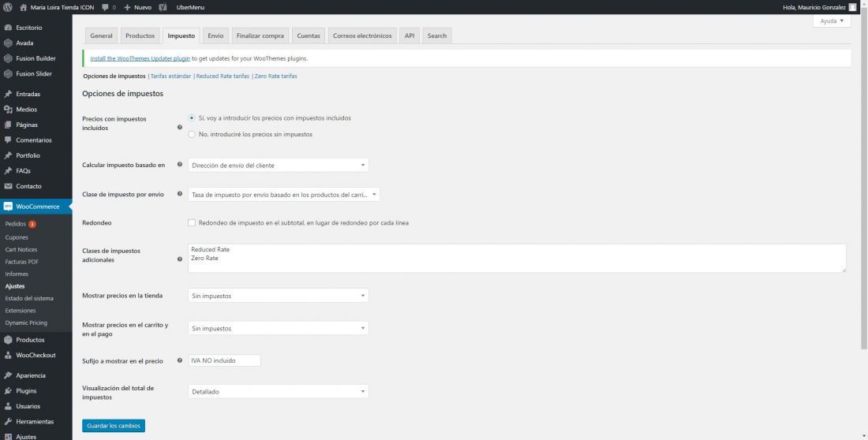Click help icon for Clases de impuestos adicionales
This screenshot has height=440, width=868.
pos(179,259)
